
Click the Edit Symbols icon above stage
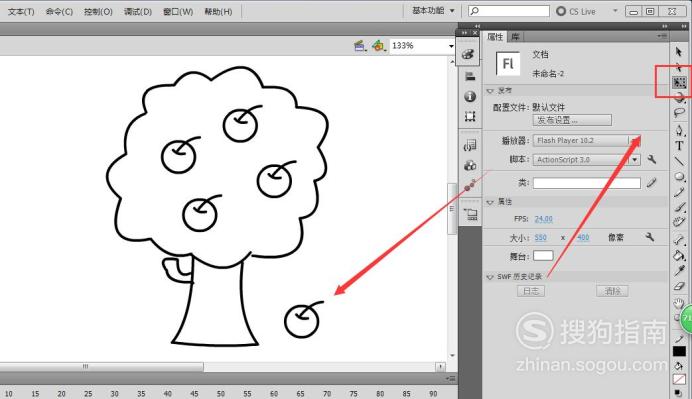coord(379,45)
